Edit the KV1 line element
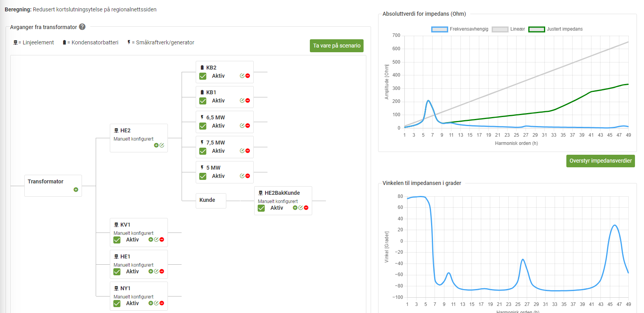644x313 pixels. pyautogui.click(x=156, y=240)
